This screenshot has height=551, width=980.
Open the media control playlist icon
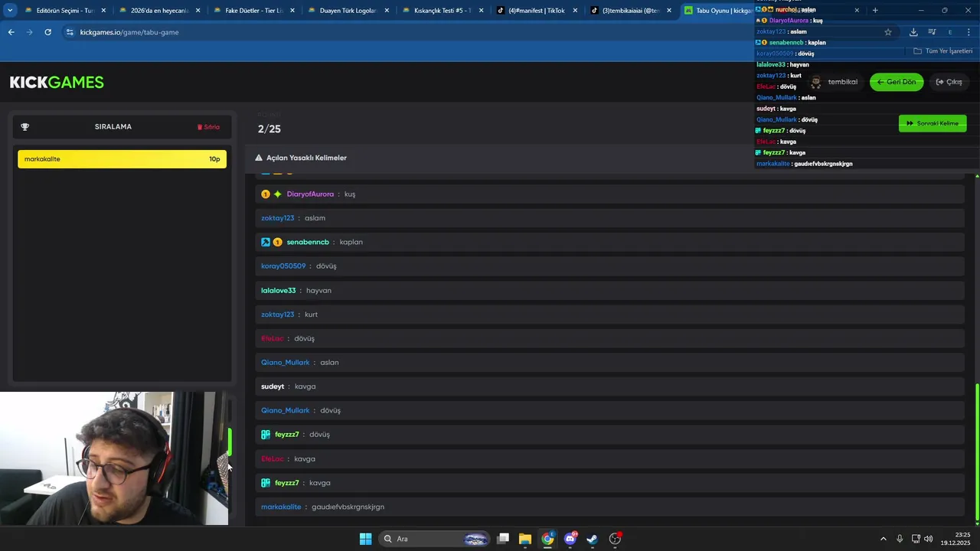[932, 32]
